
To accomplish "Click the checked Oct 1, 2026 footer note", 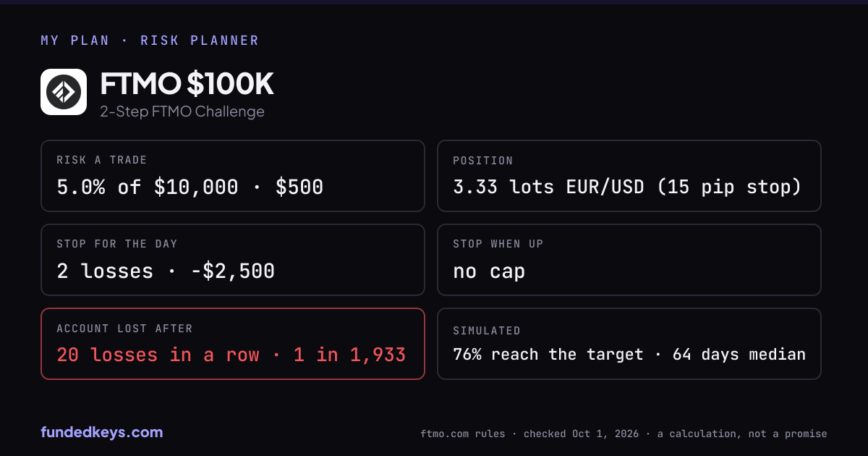I will [581, 434].
